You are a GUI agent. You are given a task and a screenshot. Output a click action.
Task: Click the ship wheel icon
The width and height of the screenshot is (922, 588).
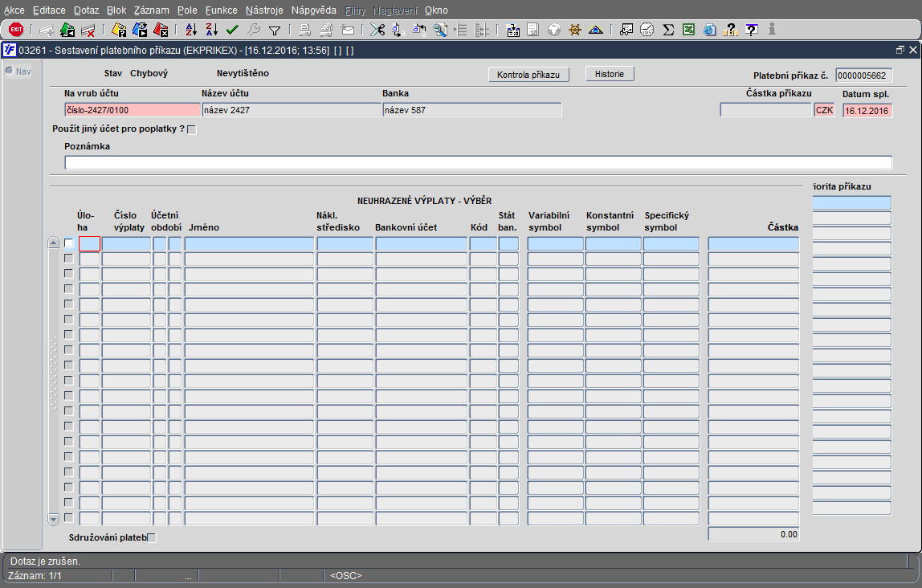pos(574,30)
